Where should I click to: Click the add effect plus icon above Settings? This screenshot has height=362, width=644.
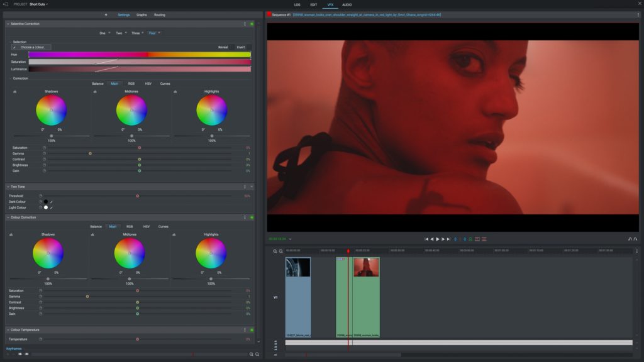point(106,14)
